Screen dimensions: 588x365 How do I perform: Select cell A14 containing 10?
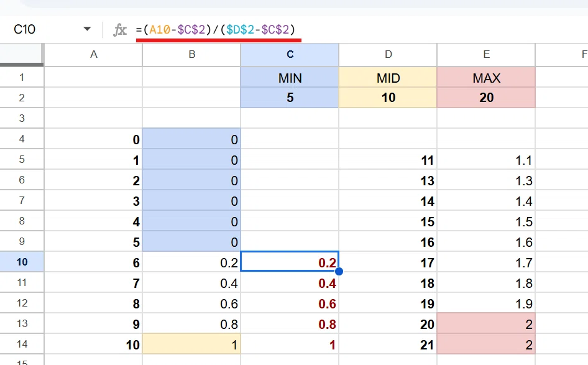[x=93, y=344]
